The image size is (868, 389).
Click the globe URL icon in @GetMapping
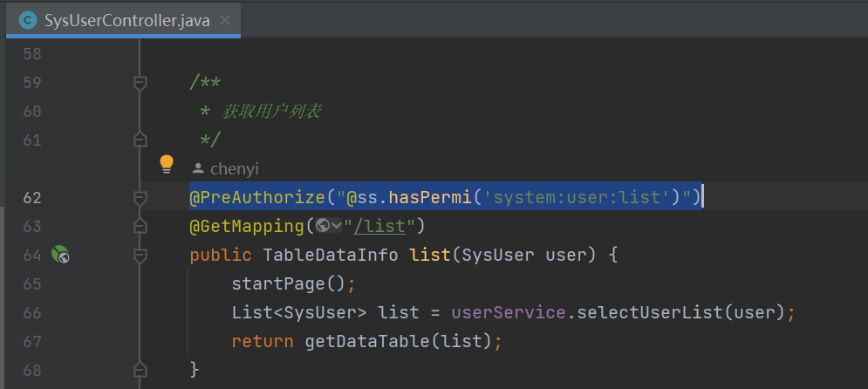(323, 227)
